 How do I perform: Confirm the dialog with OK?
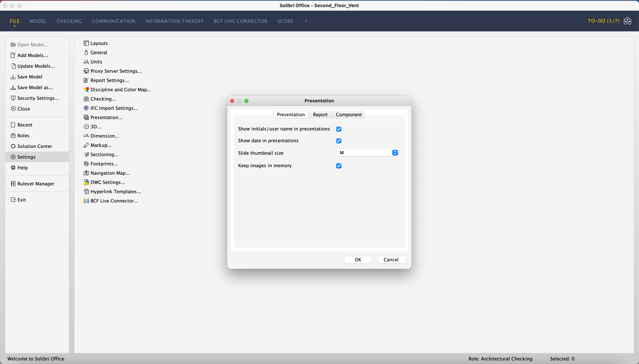pos(358,260)
